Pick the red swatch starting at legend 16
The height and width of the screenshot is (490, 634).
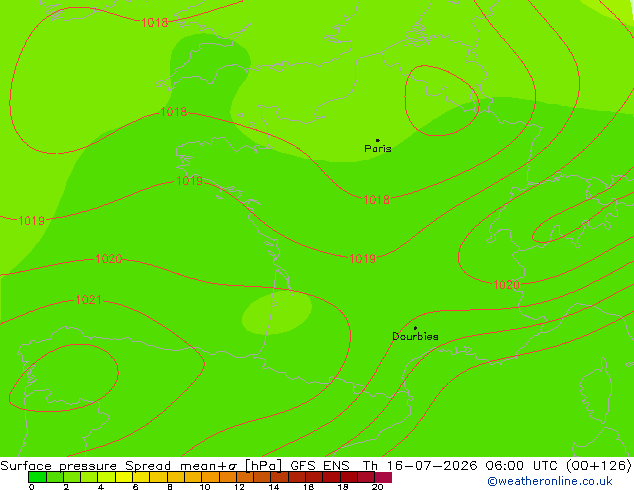click(x=314, y=477)
